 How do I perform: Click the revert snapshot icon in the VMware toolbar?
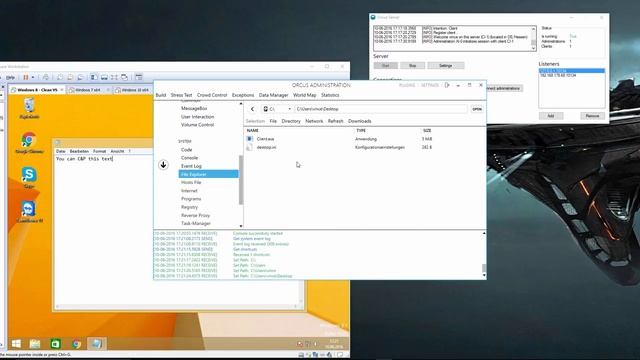pyautogui.click(x=70, y=77)
